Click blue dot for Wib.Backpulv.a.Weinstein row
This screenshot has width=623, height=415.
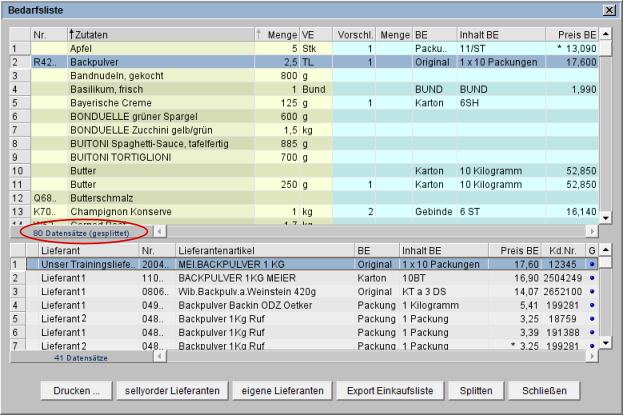(x=591, y=291)
